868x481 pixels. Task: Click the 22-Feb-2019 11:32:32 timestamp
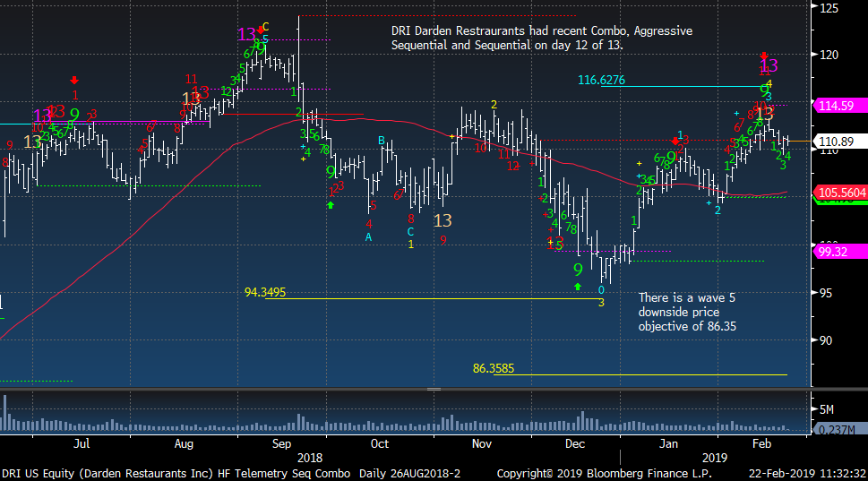pos(807,474)
